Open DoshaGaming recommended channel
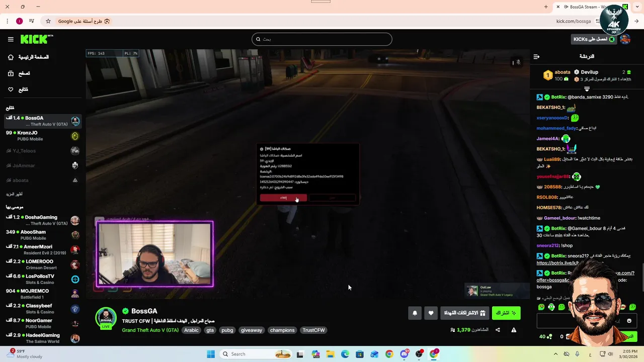644x362 pixels. click(x=43, y=220)
